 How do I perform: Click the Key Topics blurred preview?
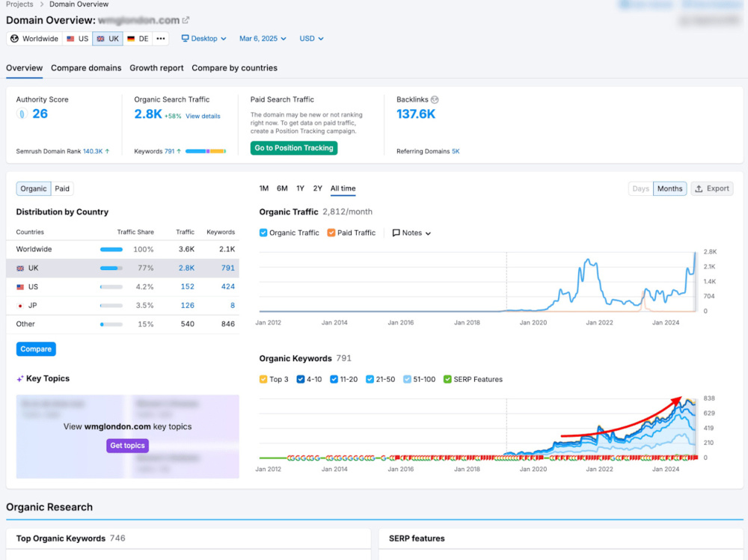pyautogui.click(x=127, y=437)
